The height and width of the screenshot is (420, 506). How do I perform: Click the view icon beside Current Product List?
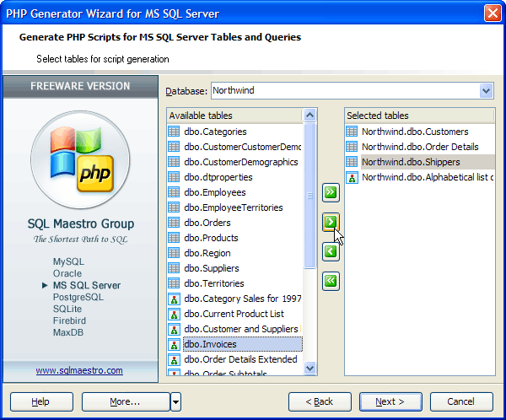click(x=174, y=314)
